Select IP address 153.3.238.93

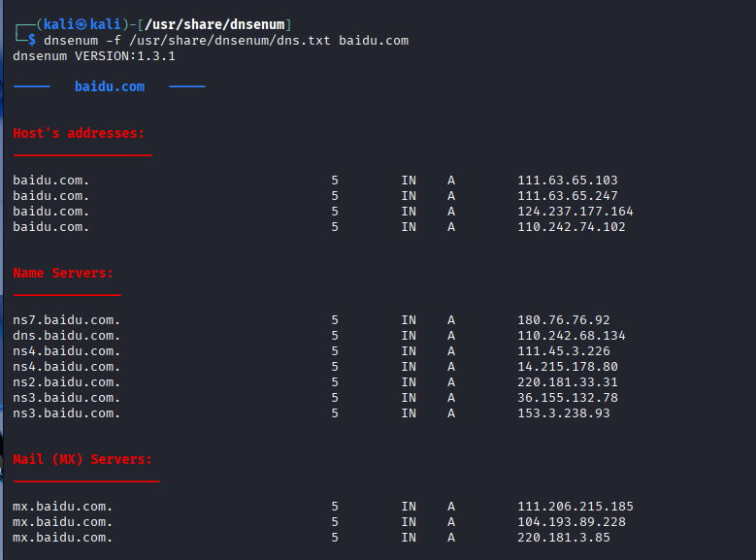(564, 413)
